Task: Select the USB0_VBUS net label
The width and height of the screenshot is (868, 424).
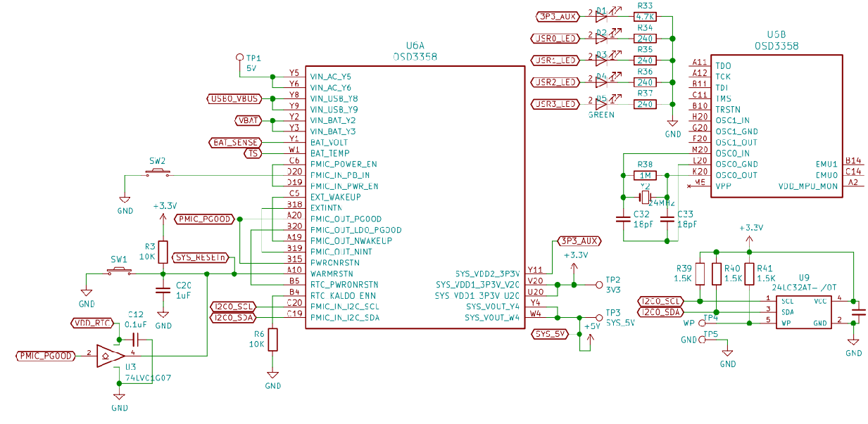Action: 234,98
